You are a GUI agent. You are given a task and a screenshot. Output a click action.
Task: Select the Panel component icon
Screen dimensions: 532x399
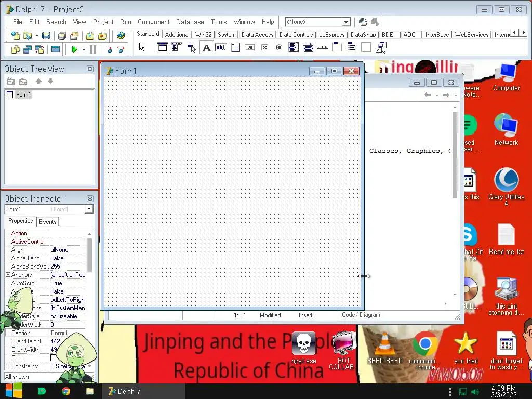(x=366, y=47)
